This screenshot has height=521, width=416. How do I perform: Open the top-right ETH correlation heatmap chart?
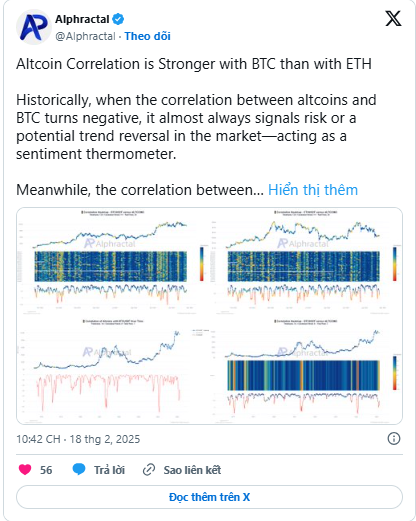pyautogui.click(x=306, y=262)
